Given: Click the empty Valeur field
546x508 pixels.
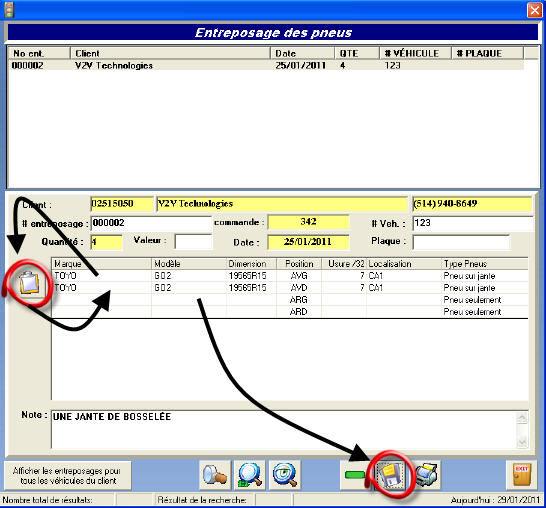Looking at the screenshot, I should click(x=193, y=241).
